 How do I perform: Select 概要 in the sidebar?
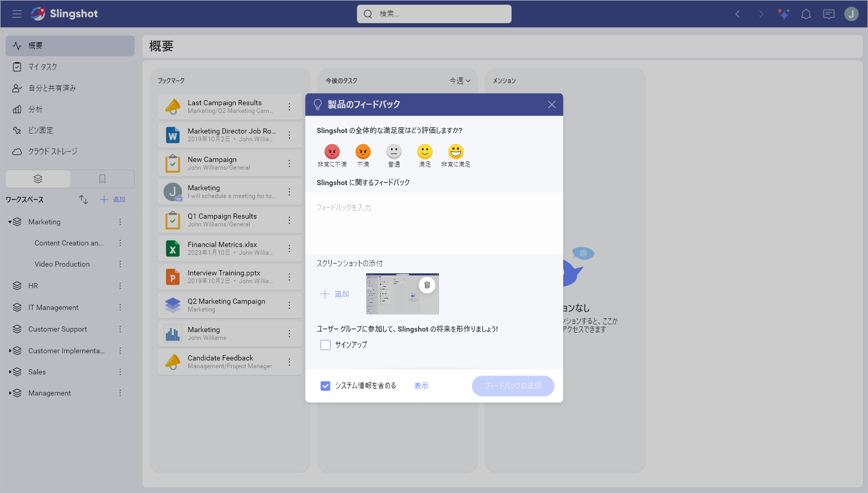tap(70, 46)
